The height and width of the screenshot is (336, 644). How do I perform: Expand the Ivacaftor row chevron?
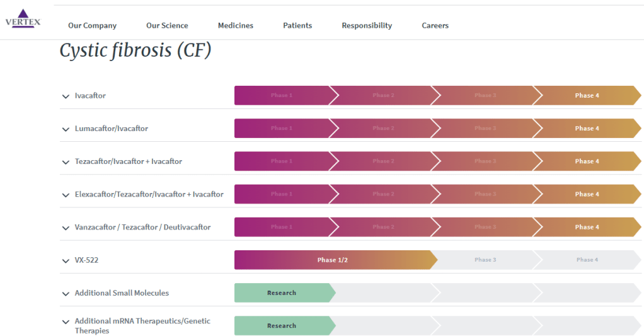click(66, 96)
